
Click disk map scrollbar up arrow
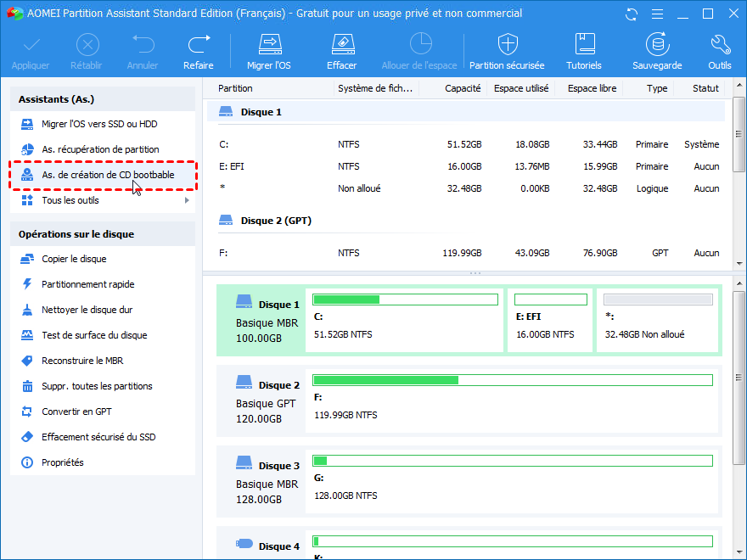(x=739, y=283)
